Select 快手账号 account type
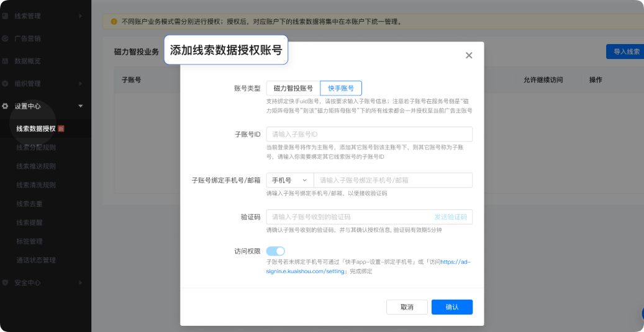This screenshot has width=644, height=332. click(x=341, y=88)
